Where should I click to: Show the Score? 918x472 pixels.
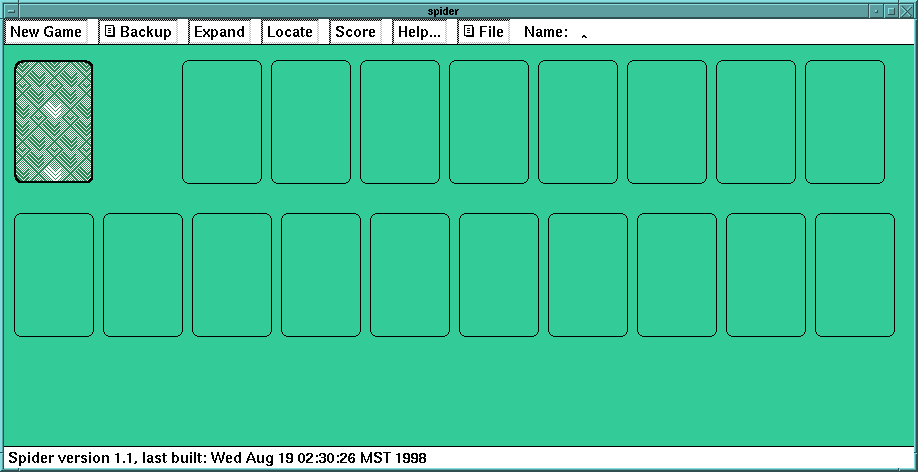(355, 32)
